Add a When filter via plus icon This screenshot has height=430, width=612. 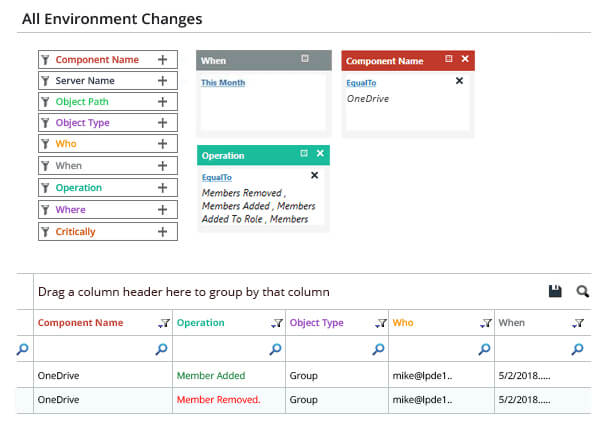162,166
